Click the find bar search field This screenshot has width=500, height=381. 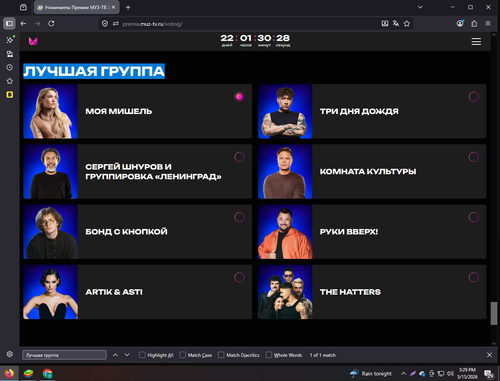64,355
